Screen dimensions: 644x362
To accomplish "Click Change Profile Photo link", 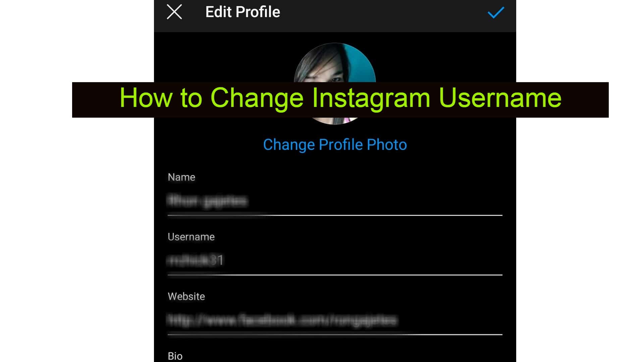I will [335, 144].
